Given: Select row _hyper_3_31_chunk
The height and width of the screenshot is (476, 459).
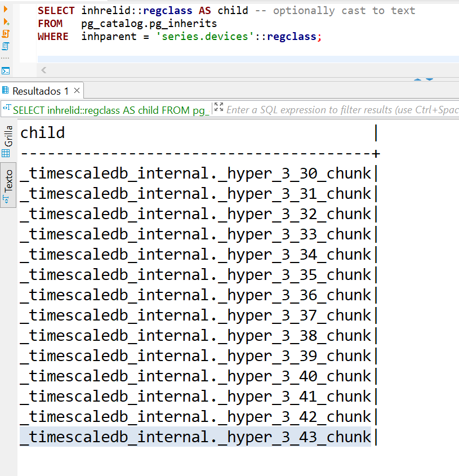Looking at the screenshot, I should [195, 194].
